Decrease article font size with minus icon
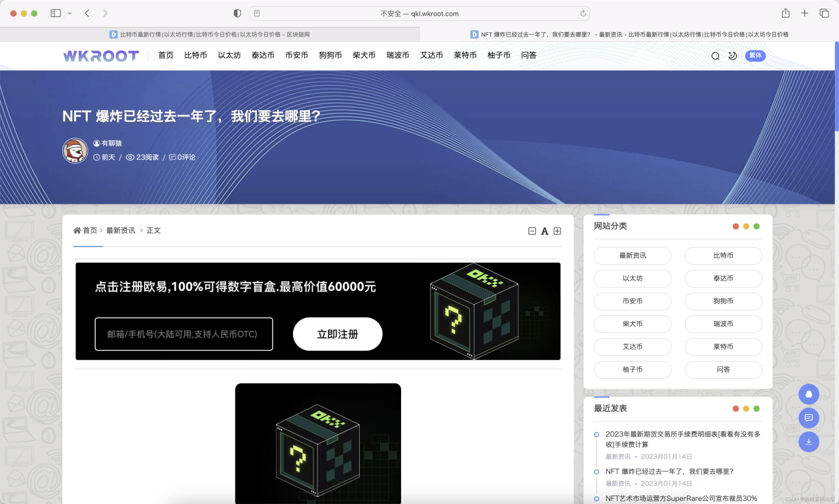The width and height of the screenshot is (839, 504). click(x=532, y=231)
